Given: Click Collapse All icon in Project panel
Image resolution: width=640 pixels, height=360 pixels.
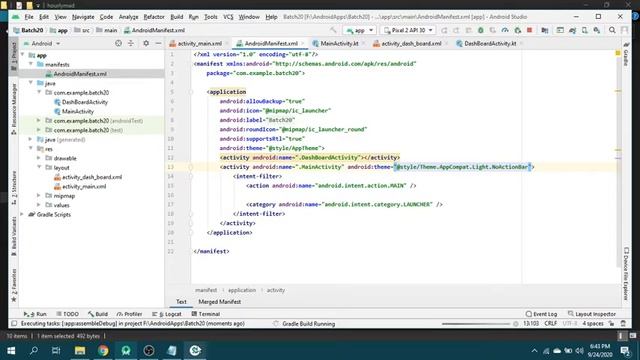Looking at the screenshot, I should [131, 43].
